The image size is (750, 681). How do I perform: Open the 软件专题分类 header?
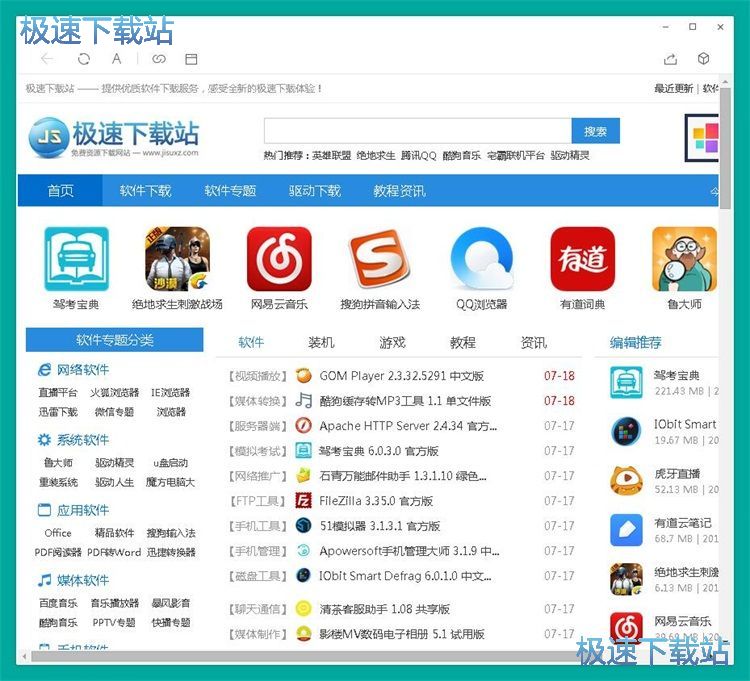(x=115, y=340)
